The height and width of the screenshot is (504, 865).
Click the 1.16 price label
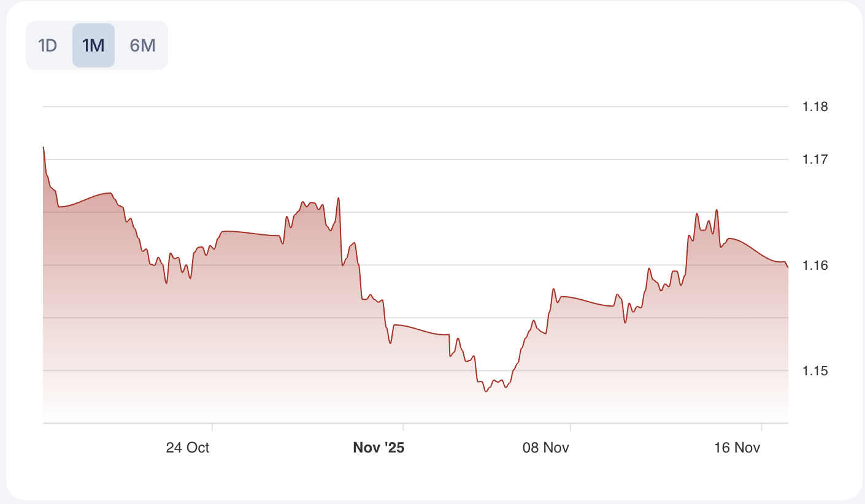pos(815,265)
